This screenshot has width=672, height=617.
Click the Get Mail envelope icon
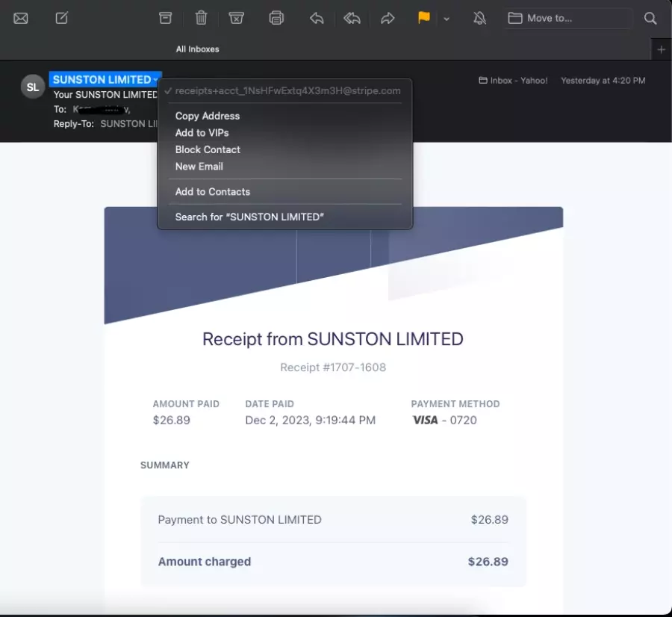pos(21,19)
